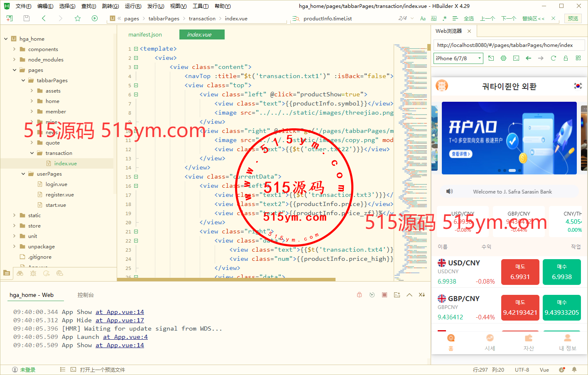
Task: Refresh the Web browser preview
Action: 553,58
